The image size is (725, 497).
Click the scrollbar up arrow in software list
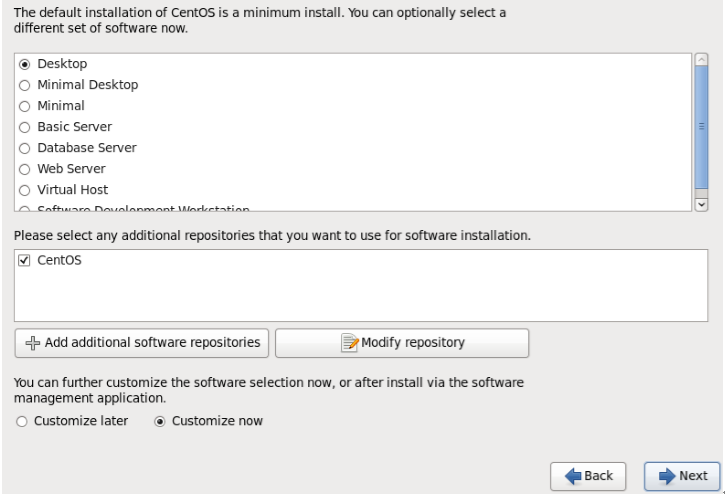(x=701, y=60)
